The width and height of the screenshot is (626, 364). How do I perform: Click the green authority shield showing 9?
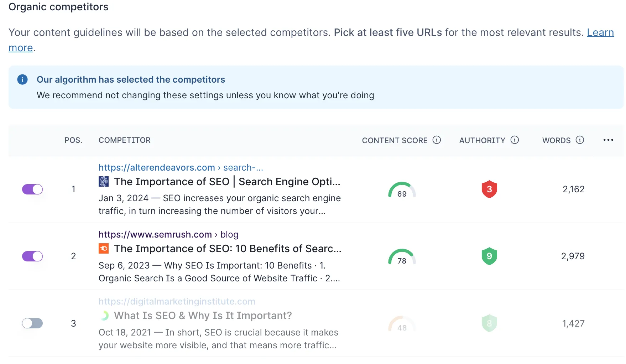489,256
